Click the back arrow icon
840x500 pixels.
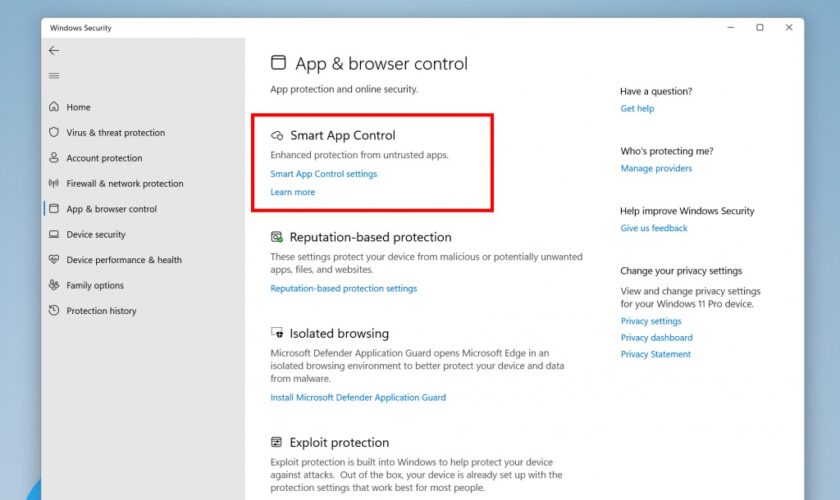click(x=54, y=51)
